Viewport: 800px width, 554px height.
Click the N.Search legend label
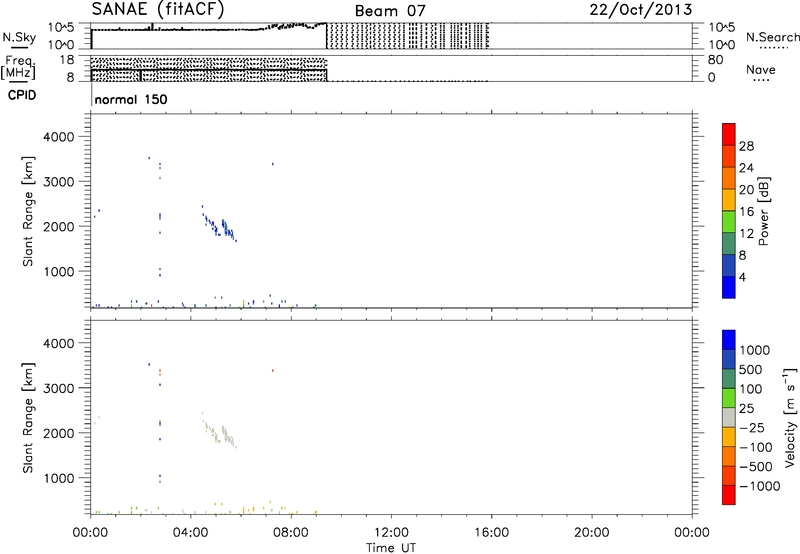772,37
